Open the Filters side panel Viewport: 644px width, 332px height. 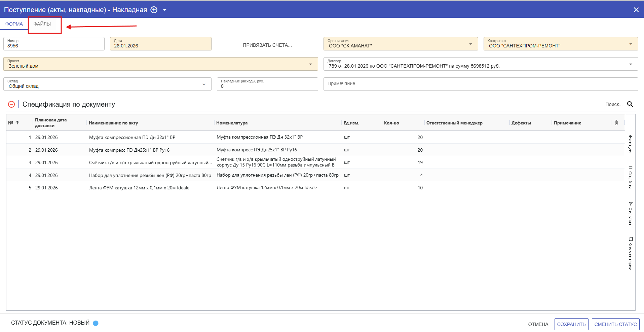coord(630,213)
